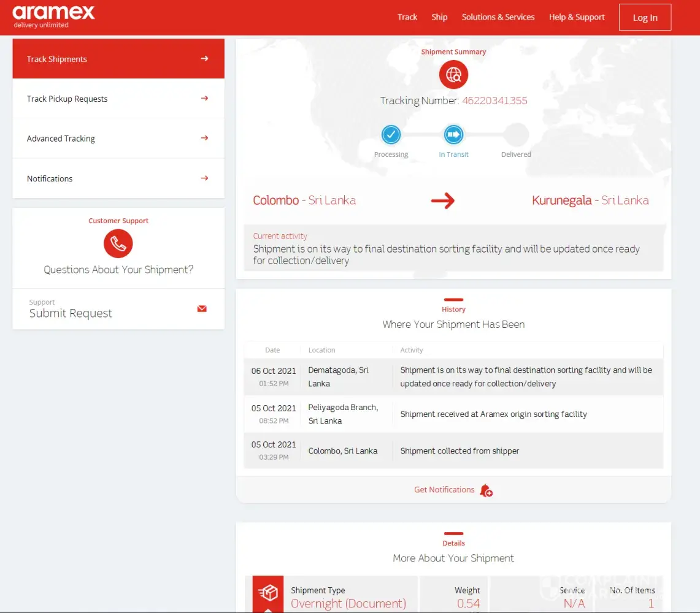Open Solutions & Services menu

[498, 17]
